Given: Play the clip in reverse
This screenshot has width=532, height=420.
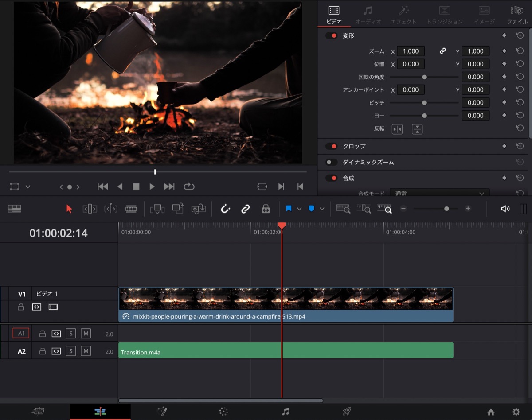Looking at the screenshot, I should [120, 187].
